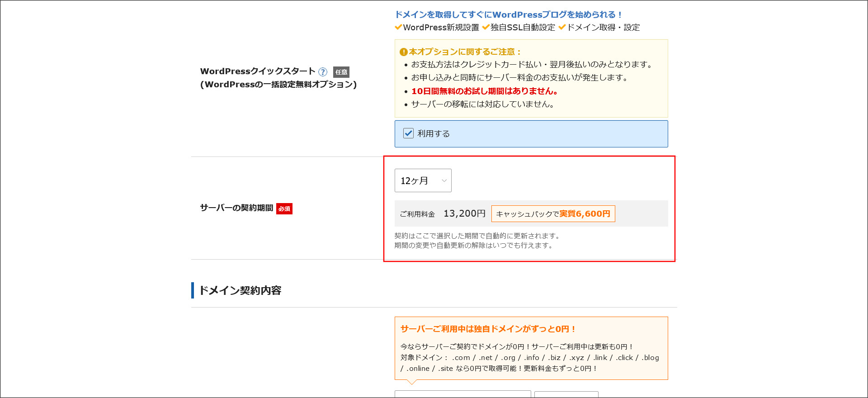Click the キャッシュバックで実質6,600円 badge
Viewport: 868px width, 398px height.
pos(553,214)
